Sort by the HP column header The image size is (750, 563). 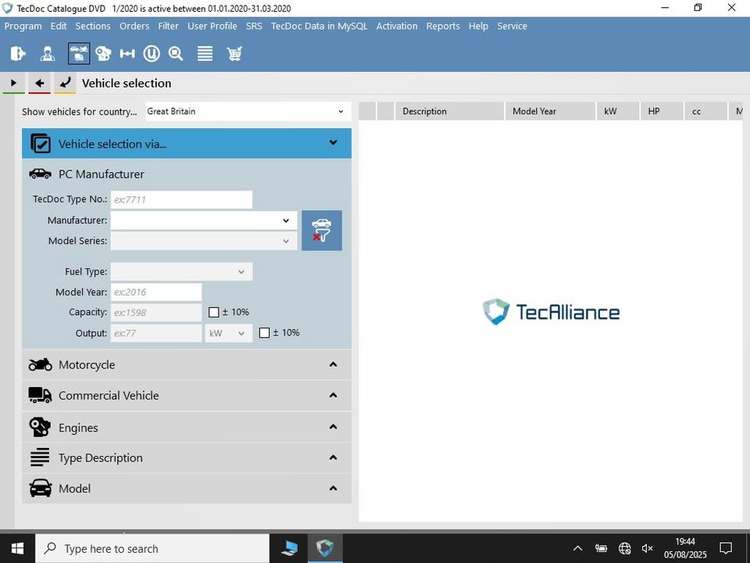(x=662, y=111)
